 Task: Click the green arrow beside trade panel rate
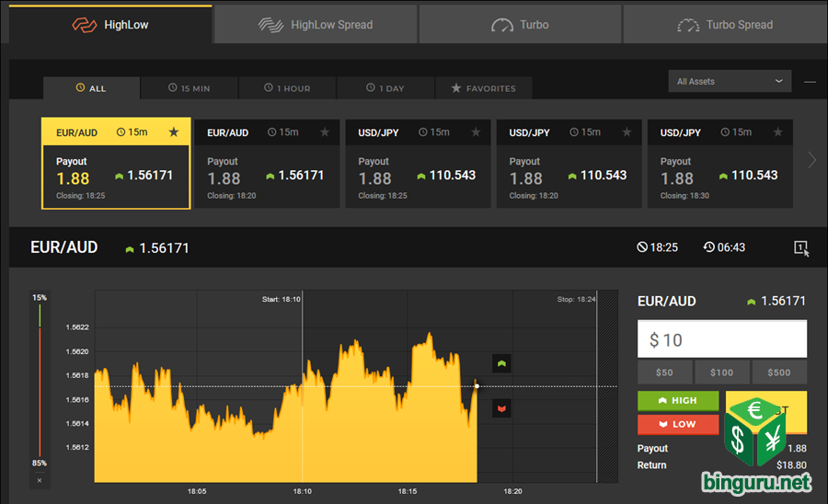click(x=752, y=302)
